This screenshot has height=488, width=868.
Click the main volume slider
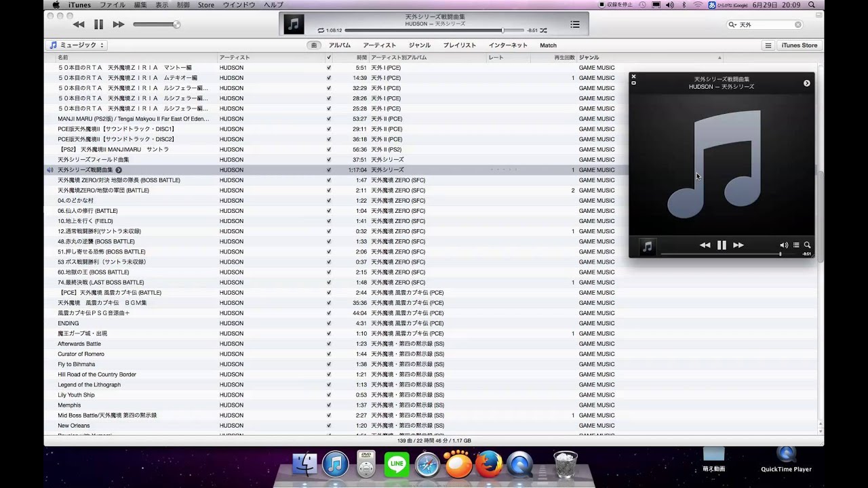(156, 24)
